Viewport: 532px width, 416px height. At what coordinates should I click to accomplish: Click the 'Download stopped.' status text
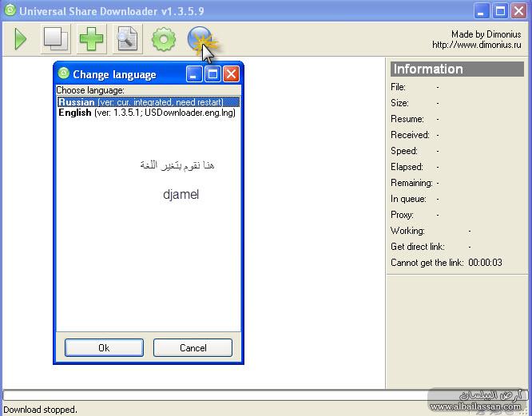click(x=41, y=410)
